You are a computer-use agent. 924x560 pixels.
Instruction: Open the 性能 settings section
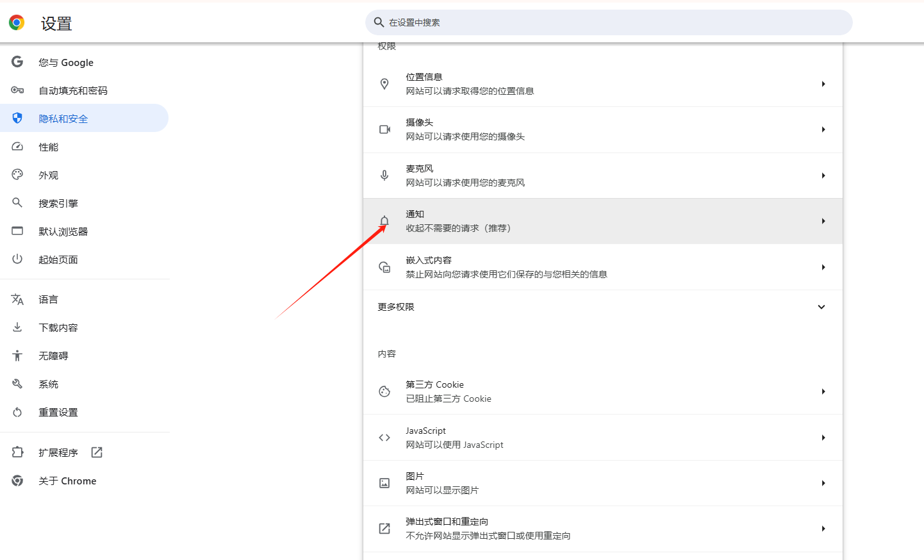coord(84,147)
